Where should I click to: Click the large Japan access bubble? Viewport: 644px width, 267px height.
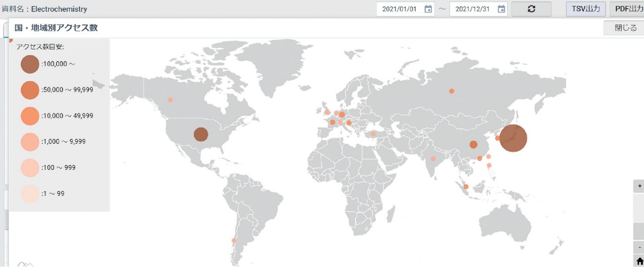click(x=513, y=138)
